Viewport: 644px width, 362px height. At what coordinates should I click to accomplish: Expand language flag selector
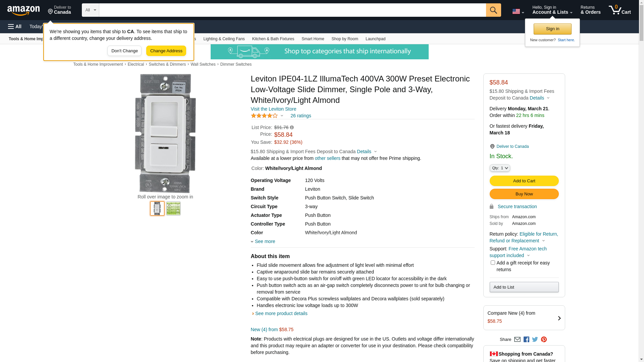point(518,11)
